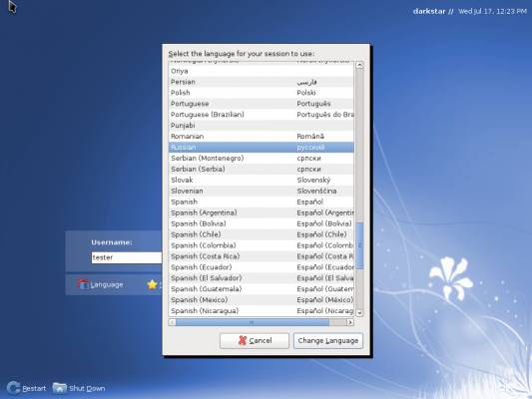The image size is (532, 399).
Task: Select Serbian (Montenegro) entry
Action: coord(261,158)
